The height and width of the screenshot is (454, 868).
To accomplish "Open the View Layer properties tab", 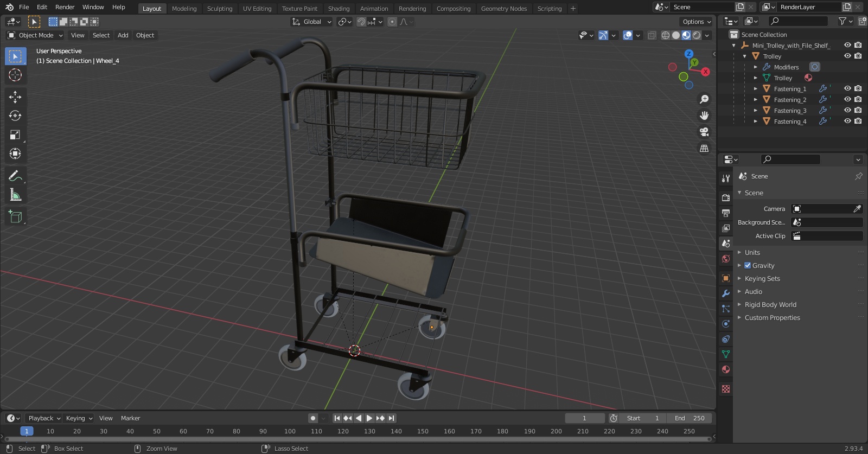I will point(726,228).
